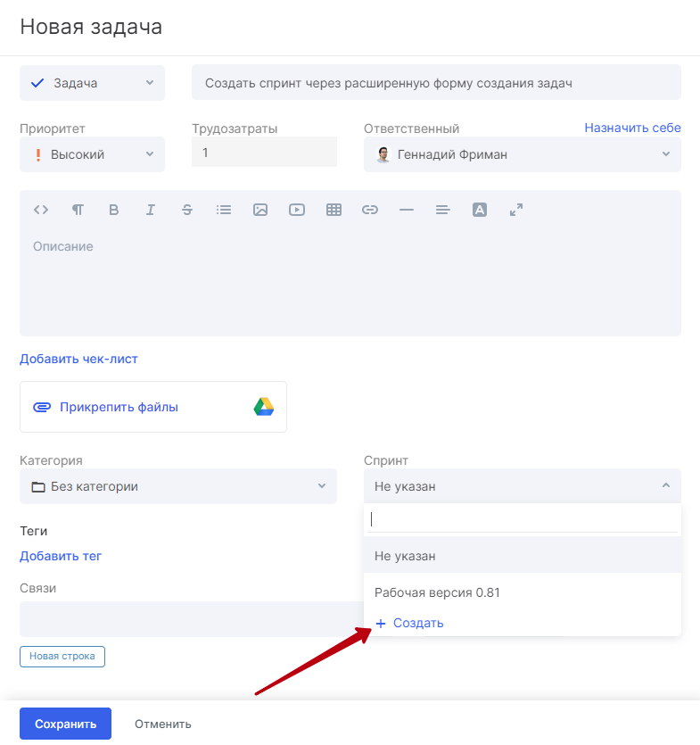Toggle code view in description editor

coord(41,210)
